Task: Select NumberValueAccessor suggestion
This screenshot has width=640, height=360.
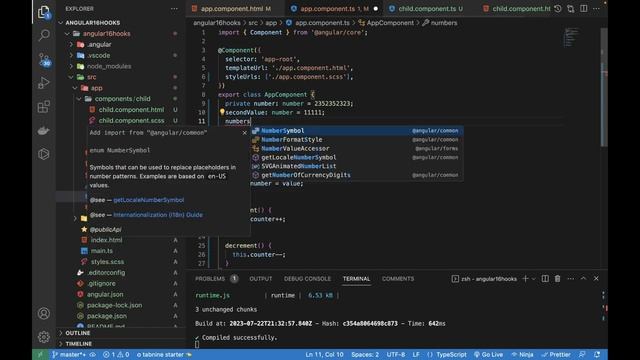Action: pos(357,149)
